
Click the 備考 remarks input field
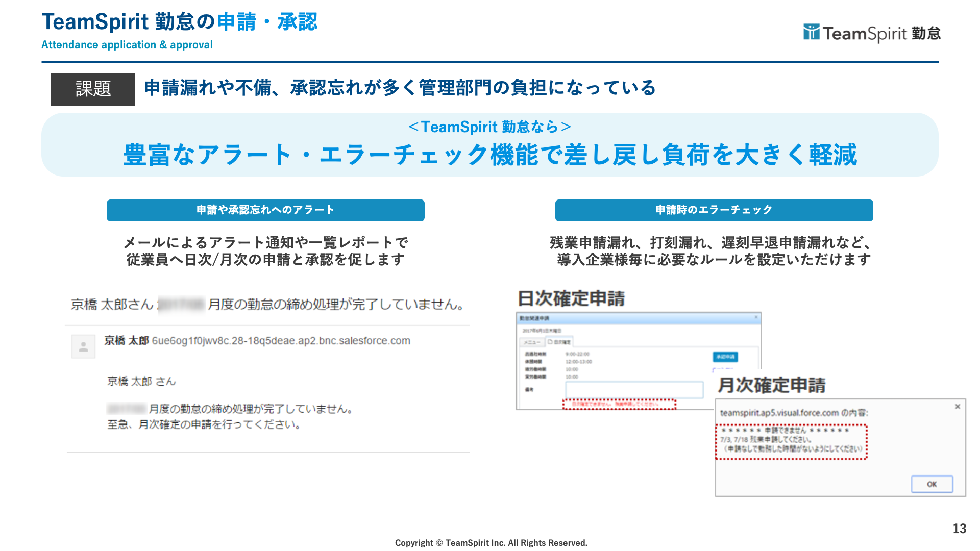[x=634, y=390]
